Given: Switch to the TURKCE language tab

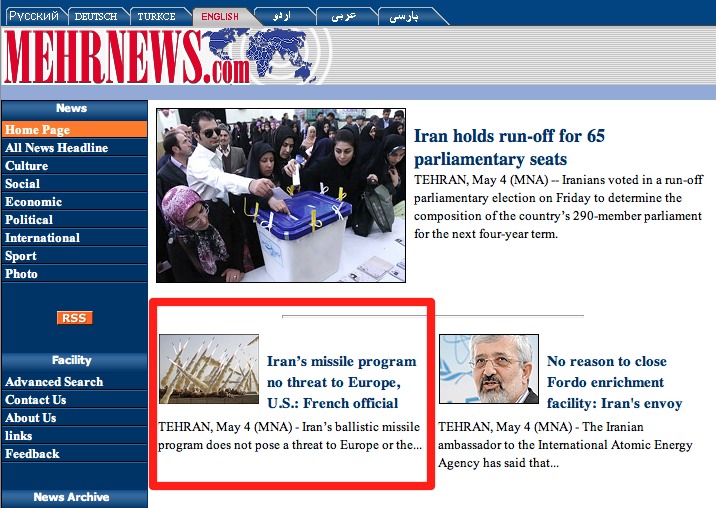Looking at the screenshot, I should pyautogui.click(x=157, y=16).
